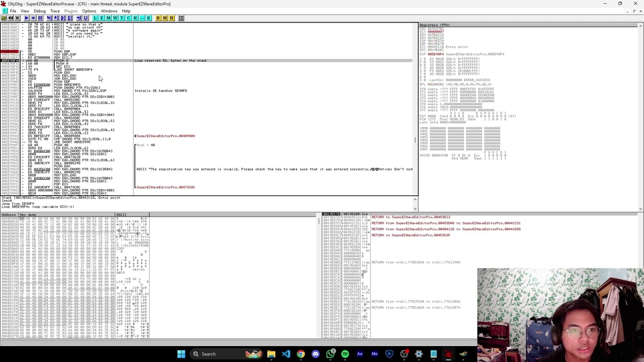Click the Restart program rewind icon
The image size is (644, 362).
point(11,18)
